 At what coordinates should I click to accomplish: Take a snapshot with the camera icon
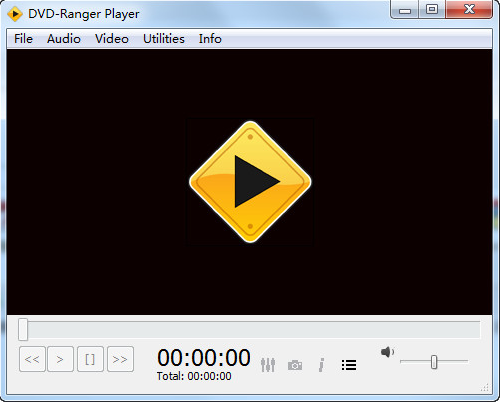[295, 365]
